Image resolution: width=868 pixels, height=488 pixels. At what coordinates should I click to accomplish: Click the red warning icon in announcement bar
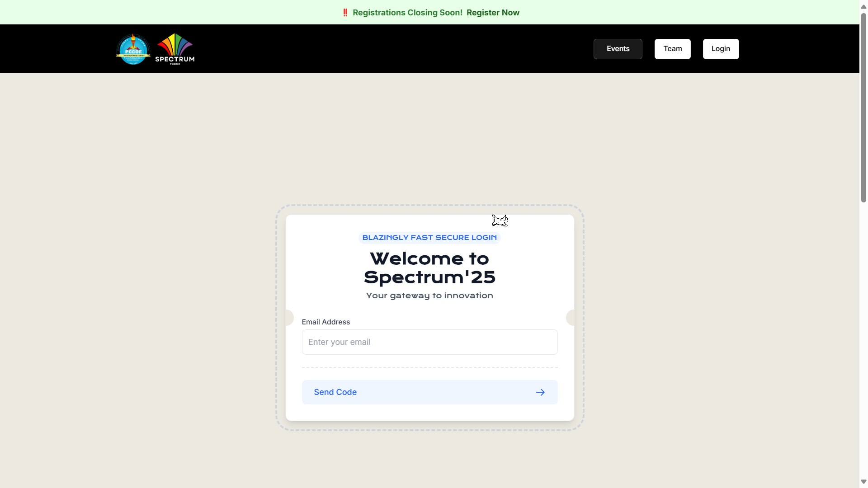click(345, 12)
